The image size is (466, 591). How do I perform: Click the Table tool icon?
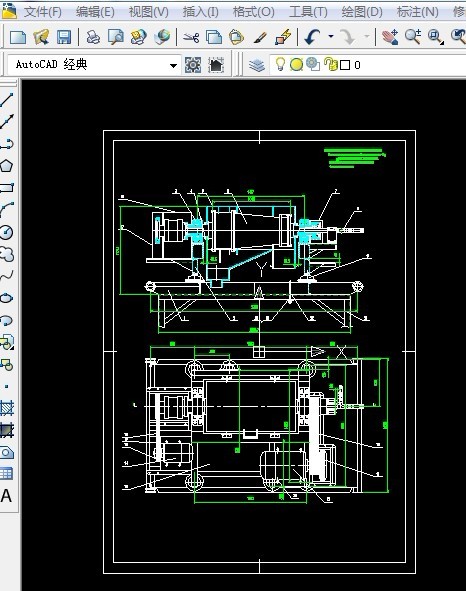click(7, 473)
